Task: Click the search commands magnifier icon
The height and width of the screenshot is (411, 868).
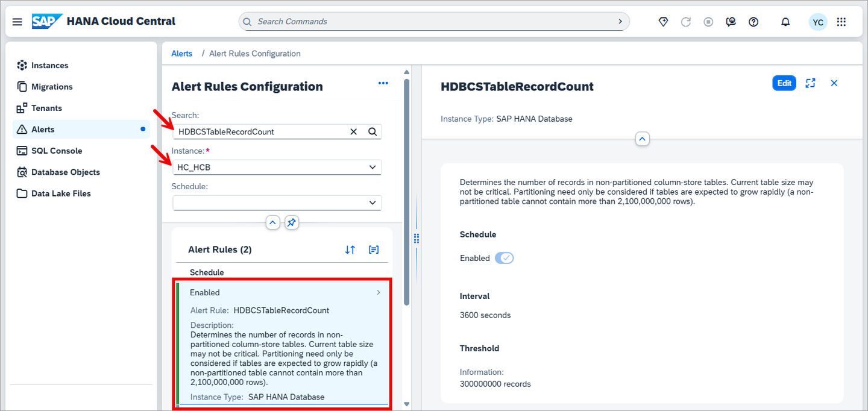Action: tap(247, 22)
